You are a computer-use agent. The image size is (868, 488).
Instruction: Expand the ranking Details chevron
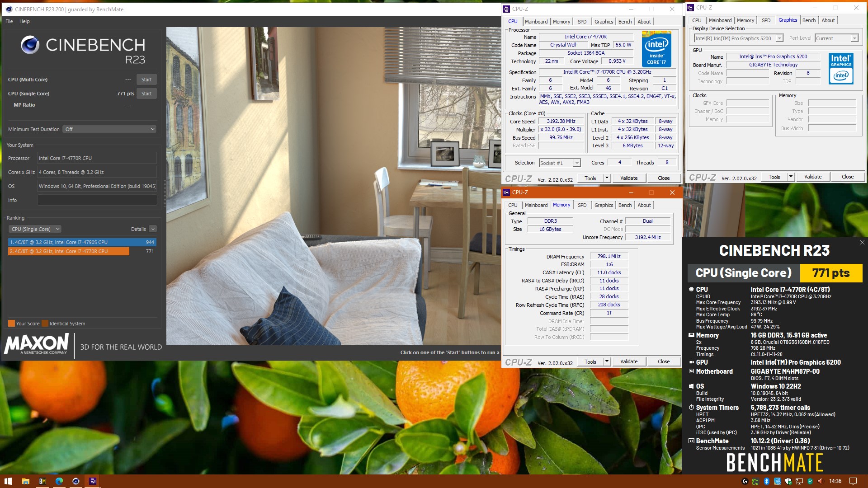[153, 229]
